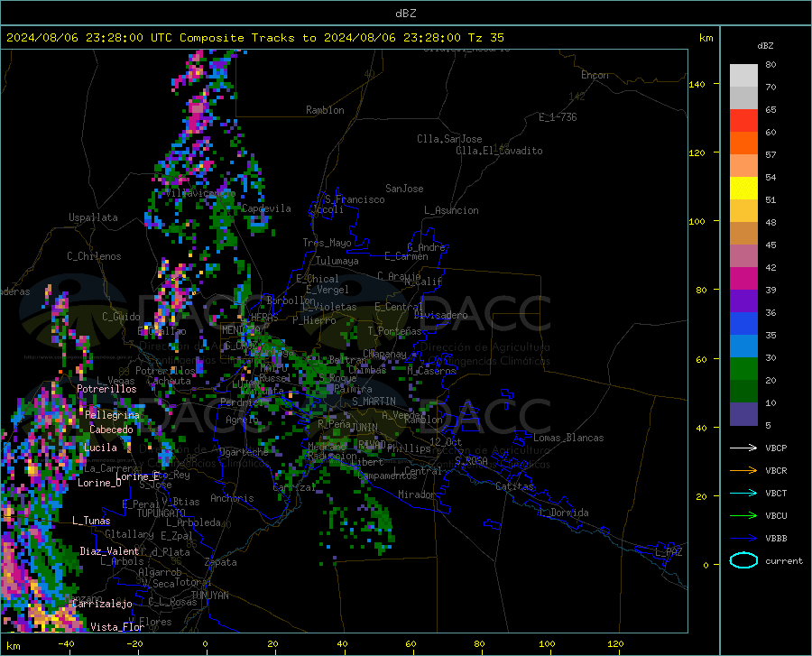Click the 100 km tick on vertical axis
The height and width of the screenshot is (656, 812).
697,222
